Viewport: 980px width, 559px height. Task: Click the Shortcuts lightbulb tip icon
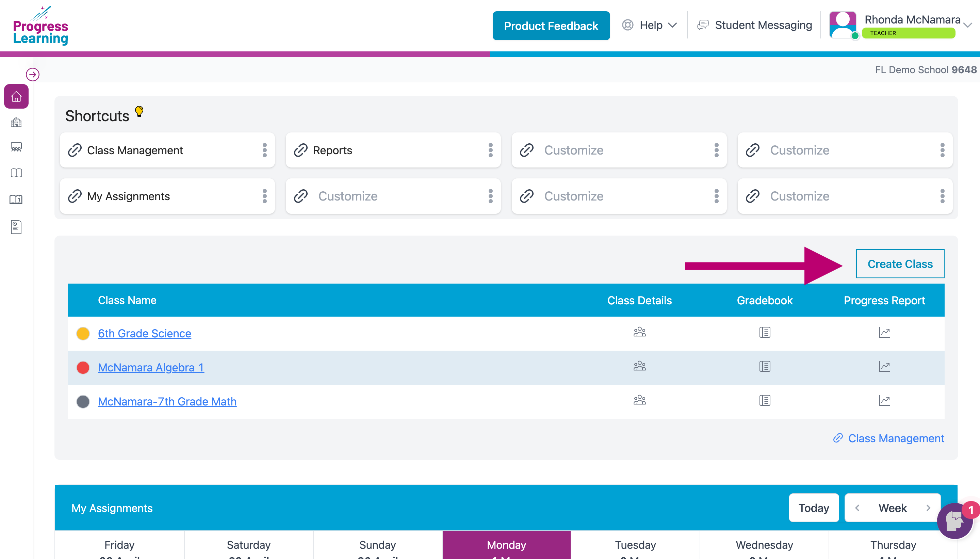(139, 112)
